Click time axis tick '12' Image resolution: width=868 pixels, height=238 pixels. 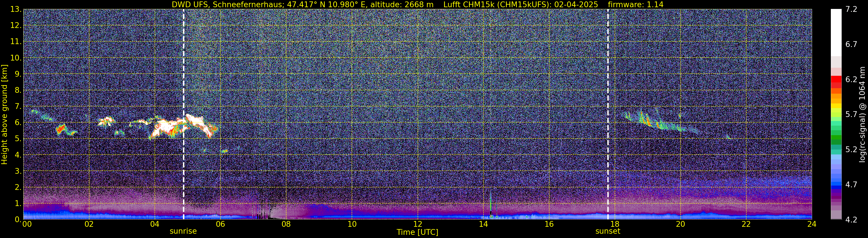(x=417, y=224)
